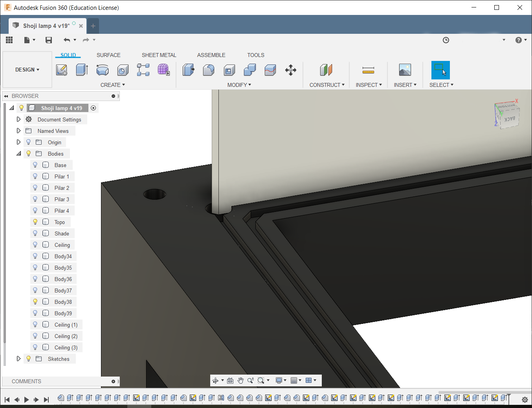
Task: Select the Create Form tool
Action: (164, 70)
